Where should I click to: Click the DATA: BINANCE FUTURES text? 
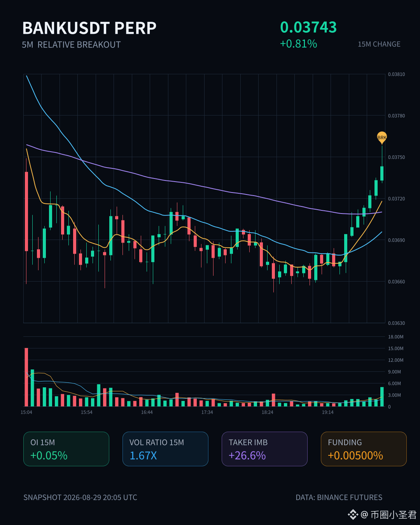(339, 497)
